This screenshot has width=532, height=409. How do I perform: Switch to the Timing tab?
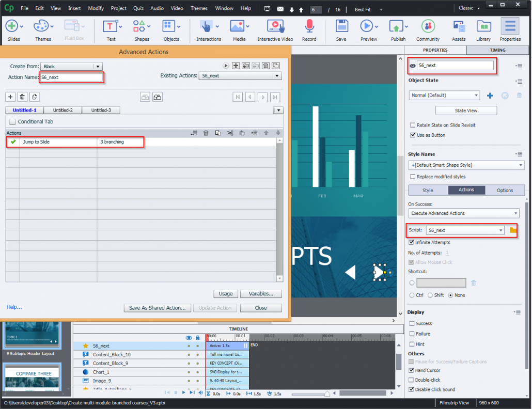tap(497, 50)
